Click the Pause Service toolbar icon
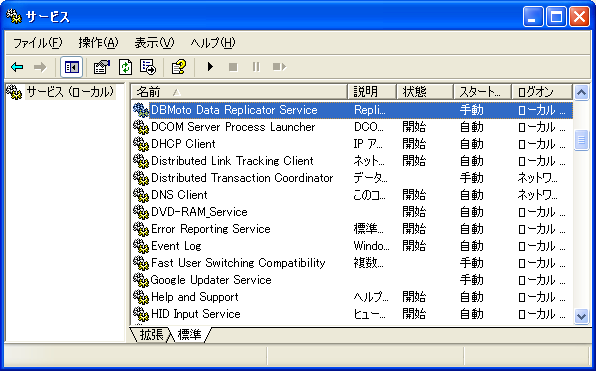596x371 pixels. coord(256,67)
